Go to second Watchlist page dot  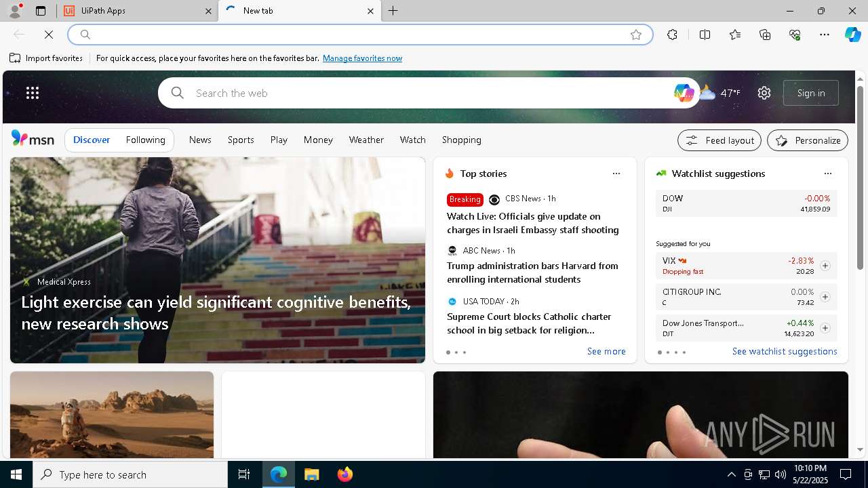click(668, 352)
